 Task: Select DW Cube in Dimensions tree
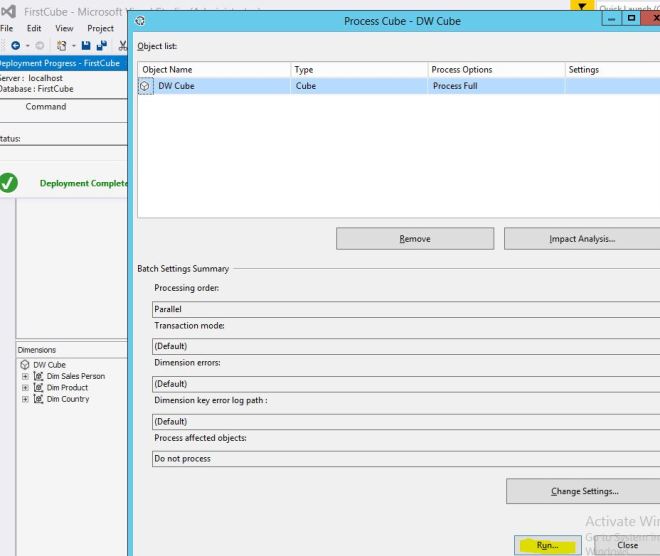[49, 365]
